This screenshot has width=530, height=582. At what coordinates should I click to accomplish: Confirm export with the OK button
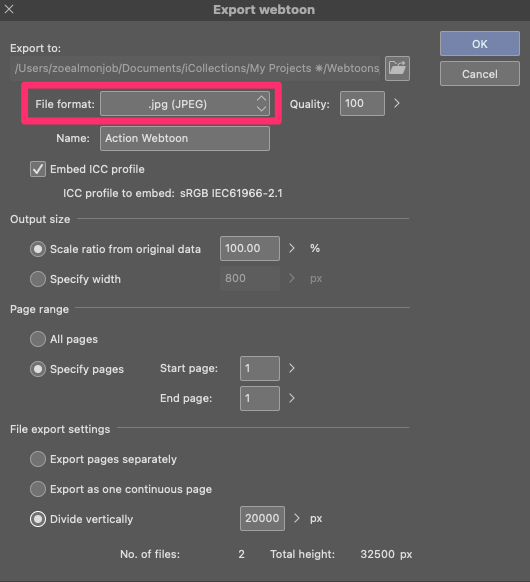pos(480,44)
